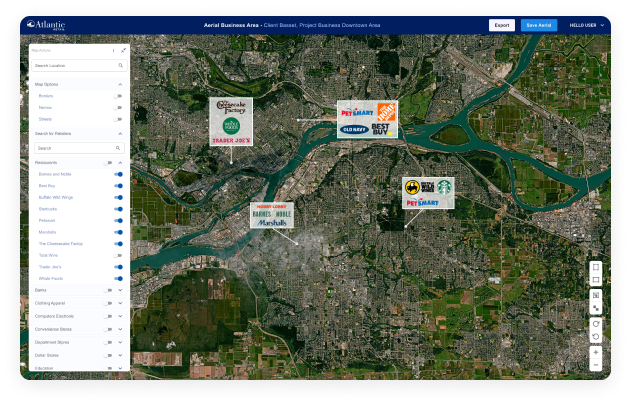631x404 pixels.
Task: Click the rotate counterclockwise map icon
Action: pyautogui.click(x=596, y=336)
